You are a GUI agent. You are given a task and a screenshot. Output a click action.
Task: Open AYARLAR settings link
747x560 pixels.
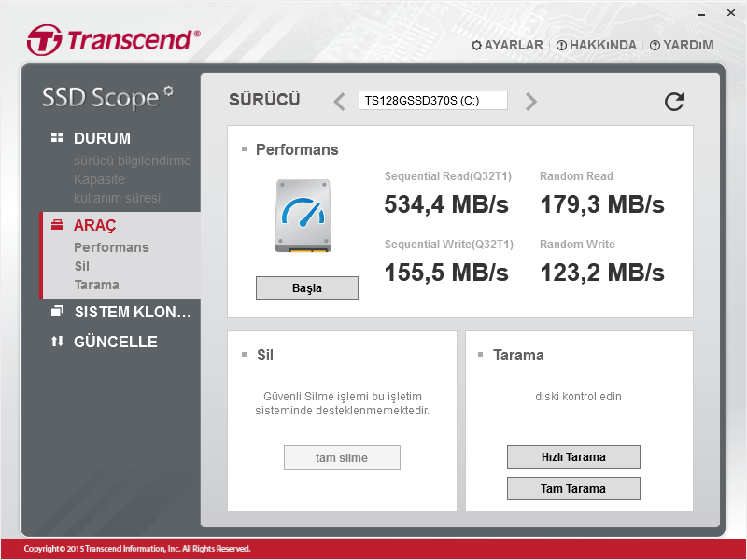[x=514, y=45]
